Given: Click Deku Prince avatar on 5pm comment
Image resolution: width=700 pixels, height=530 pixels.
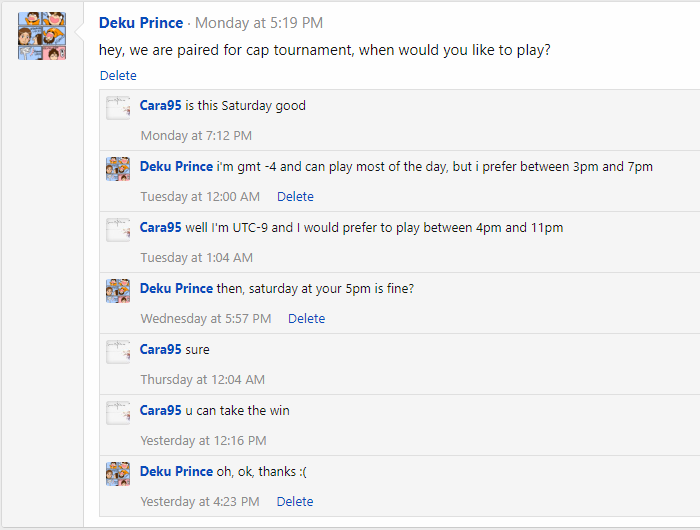Looking at the screenshot, I should click(118, 291).
